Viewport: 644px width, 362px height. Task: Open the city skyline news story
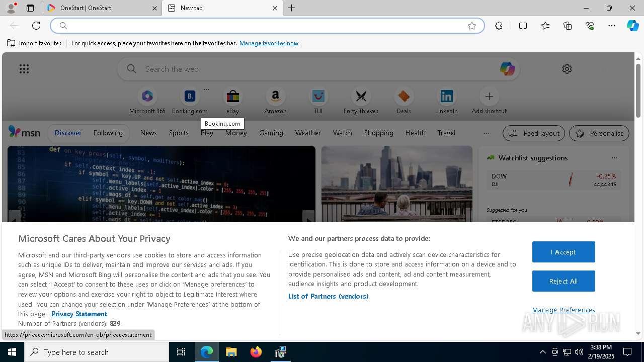tap(397, 184)
